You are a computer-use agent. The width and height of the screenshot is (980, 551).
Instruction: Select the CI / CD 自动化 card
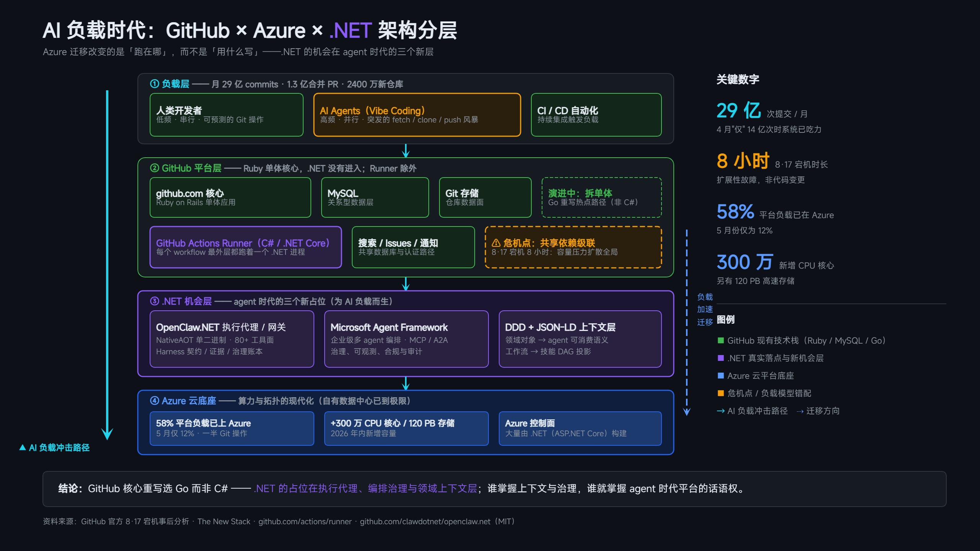[x=596, y=115]
